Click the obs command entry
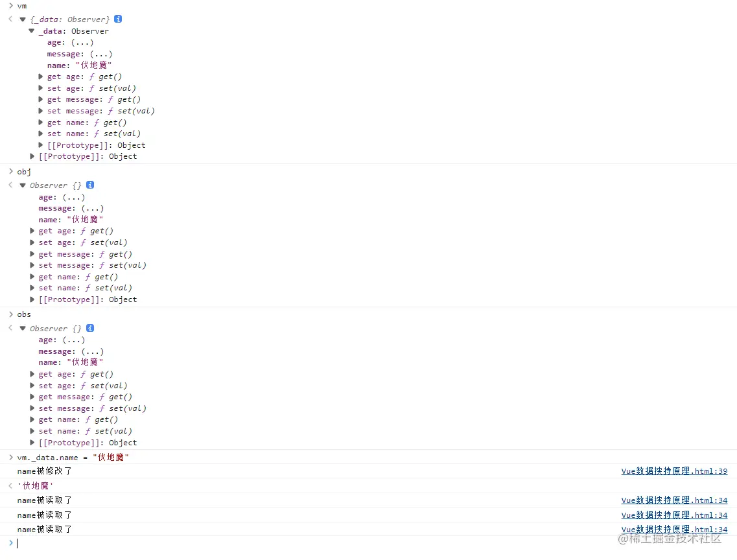Viewport: 737px width, 560px height. click(24, 314)
